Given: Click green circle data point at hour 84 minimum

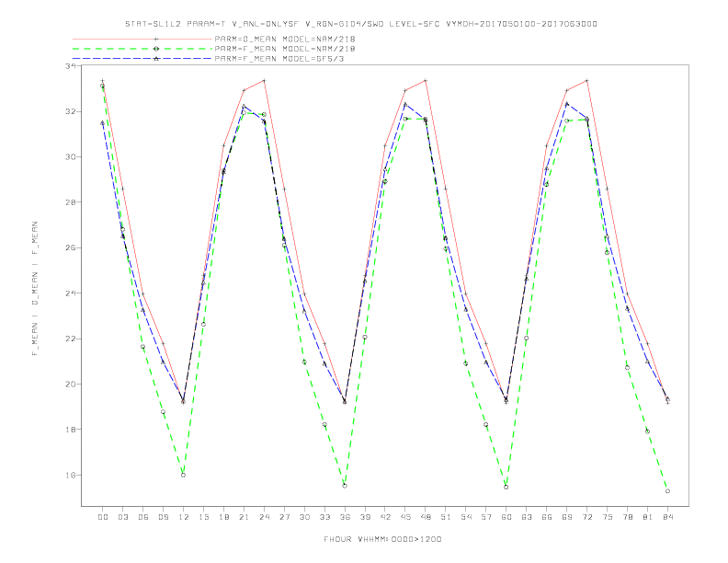Looking at the screenshot, I should pos(667,491).
